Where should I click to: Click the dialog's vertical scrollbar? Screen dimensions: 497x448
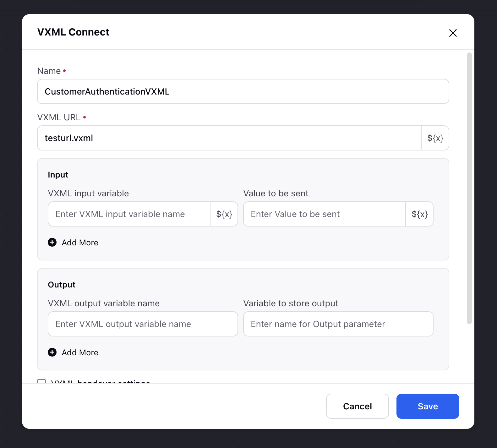[x=469, y=188]
